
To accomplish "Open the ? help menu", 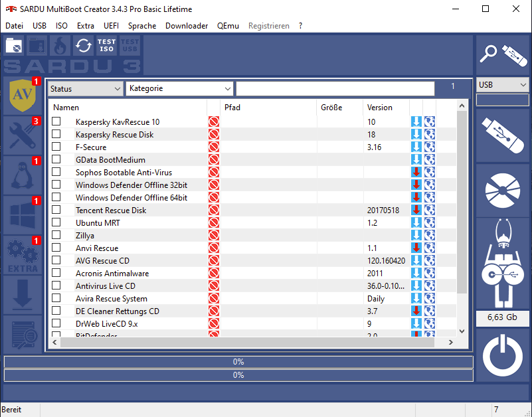I will (301, 26).
